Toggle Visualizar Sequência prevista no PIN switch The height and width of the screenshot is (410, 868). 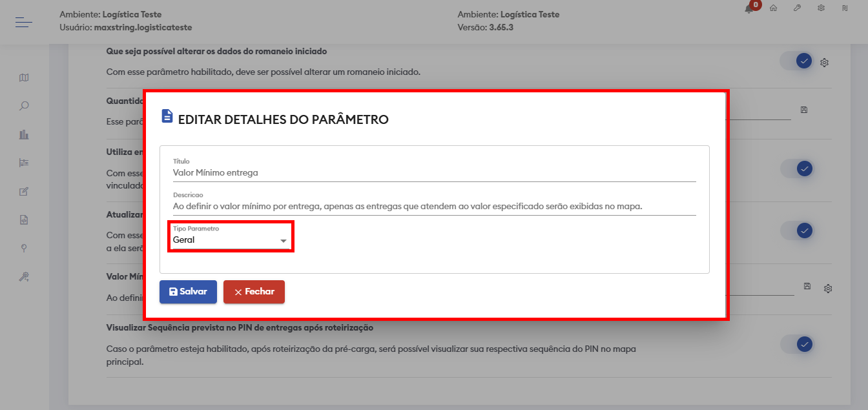click(x=797, y=344)
